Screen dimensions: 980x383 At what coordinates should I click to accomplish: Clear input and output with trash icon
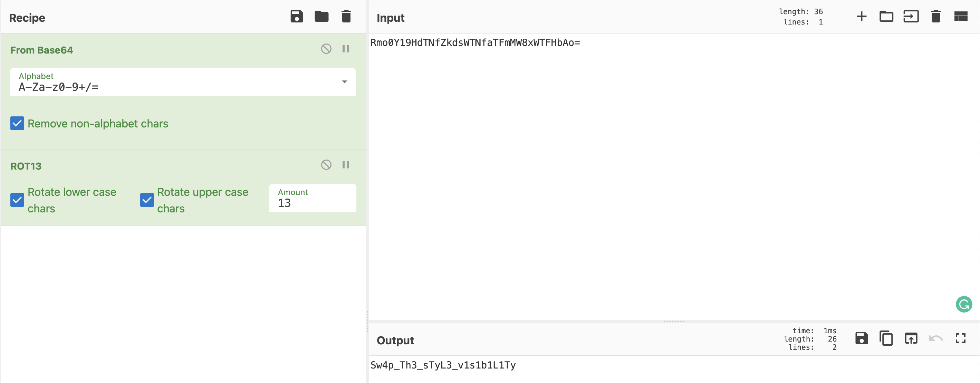(x=935, y=16)
